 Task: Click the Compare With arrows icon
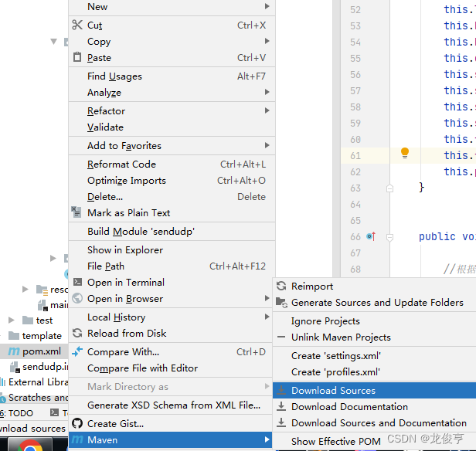(77, 351)
